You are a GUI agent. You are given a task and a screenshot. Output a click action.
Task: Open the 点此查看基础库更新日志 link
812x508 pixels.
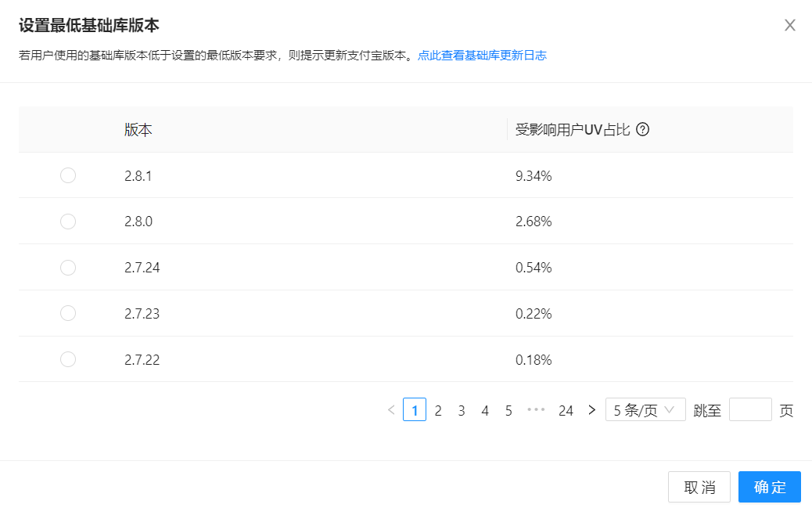[482, 56]
